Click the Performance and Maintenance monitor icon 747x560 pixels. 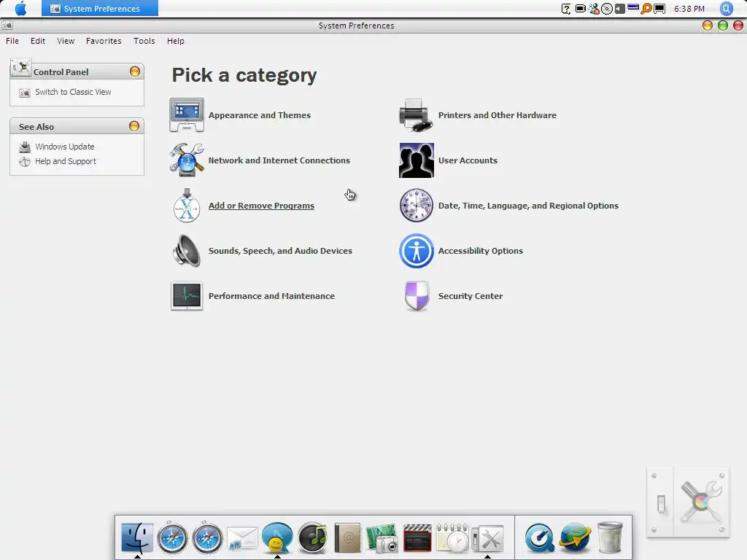[x=187, y=296]
